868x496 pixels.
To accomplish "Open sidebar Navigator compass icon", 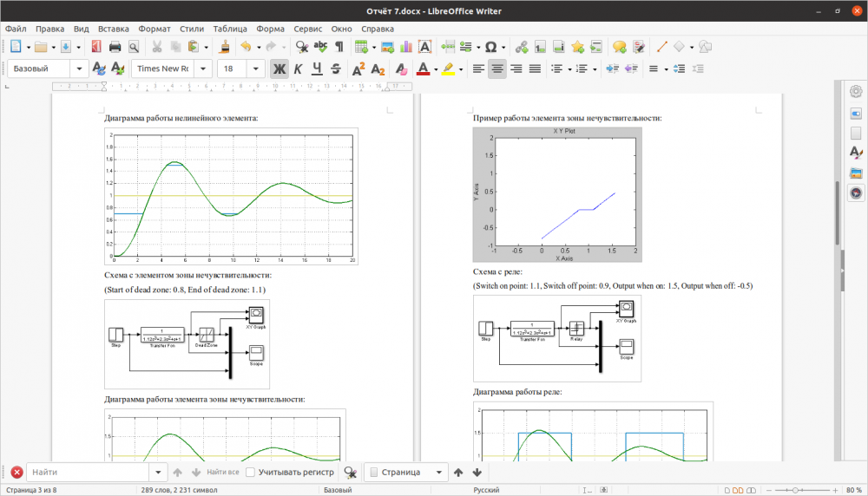I will click(x=856, y=193).
